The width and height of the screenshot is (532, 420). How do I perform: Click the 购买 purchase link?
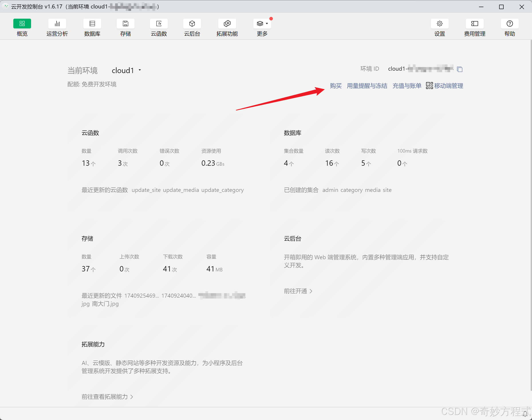click(335, 86)
